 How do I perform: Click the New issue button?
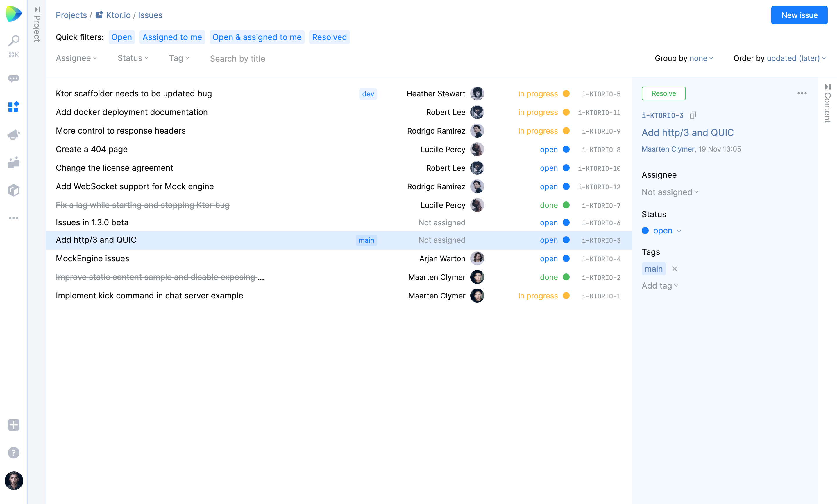[799, 15]
